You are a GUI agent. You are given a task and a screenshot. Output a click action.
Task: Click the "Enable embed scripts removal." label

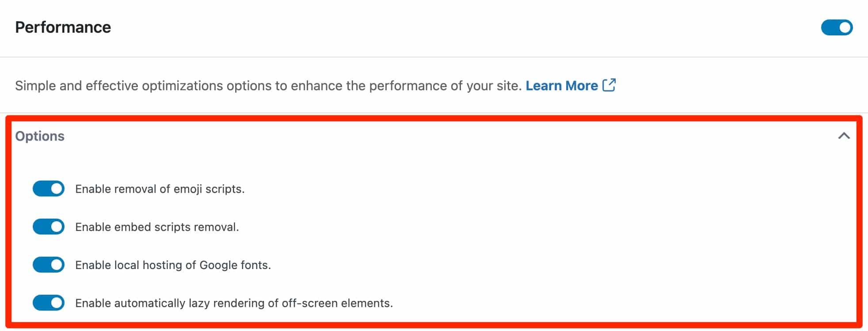coord(157,227)
